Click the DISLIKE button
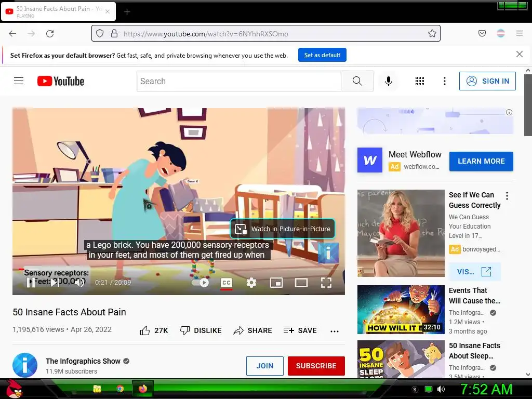 click(x=201, y=330)
